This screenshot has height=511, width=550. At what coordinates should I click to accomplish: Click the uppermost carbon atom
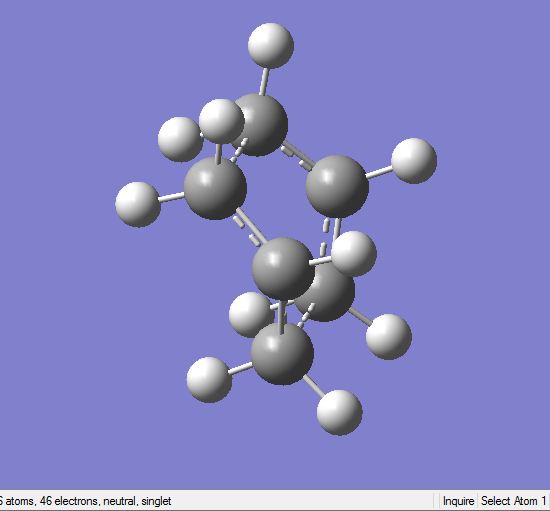click(x=261, y=125)
